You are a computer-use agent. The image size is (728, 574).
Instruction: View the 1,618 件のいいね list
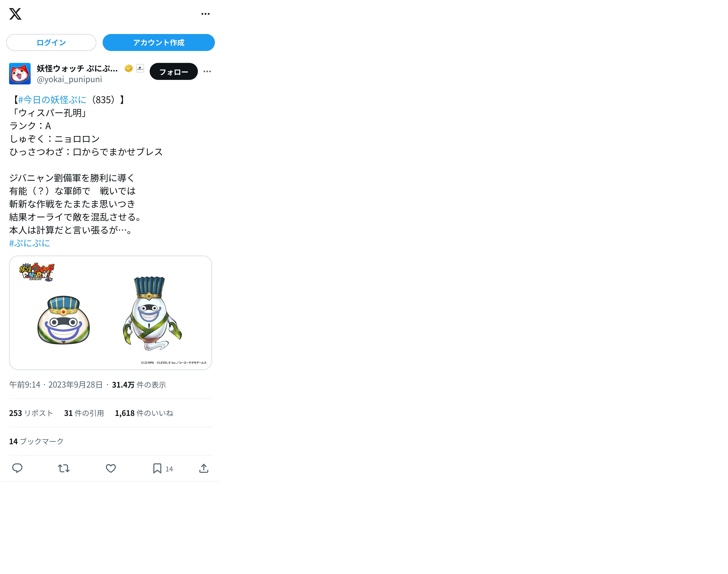144,413
